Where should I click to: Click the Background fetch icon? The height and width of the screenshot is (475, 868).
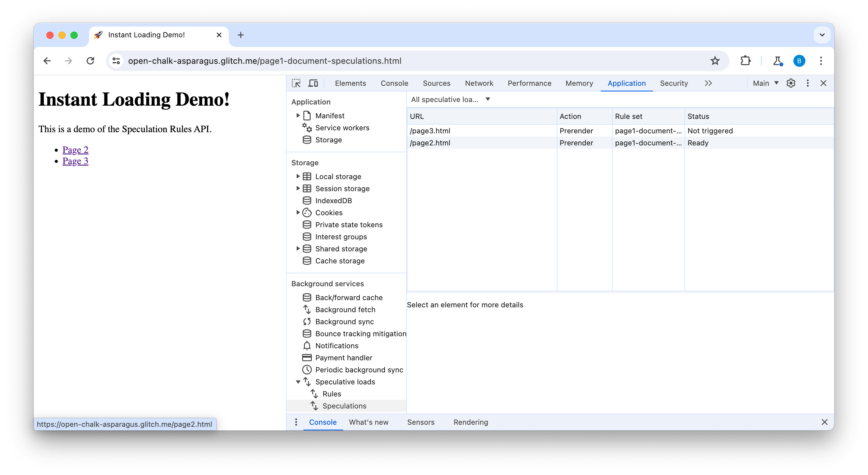(307, 309)
